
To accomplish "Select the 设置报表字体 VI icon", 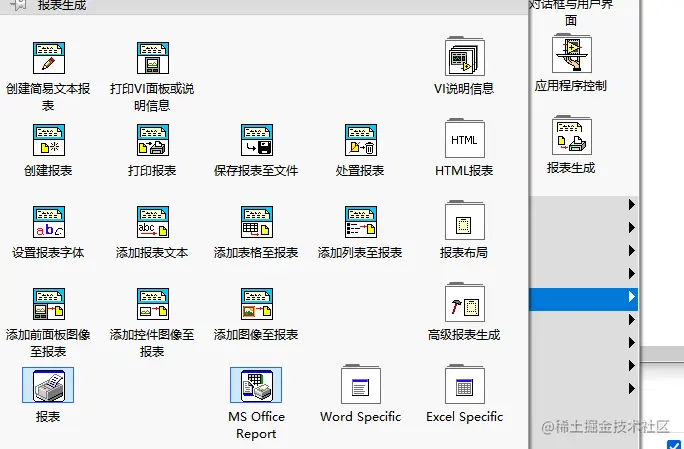I will click(49, 222).
